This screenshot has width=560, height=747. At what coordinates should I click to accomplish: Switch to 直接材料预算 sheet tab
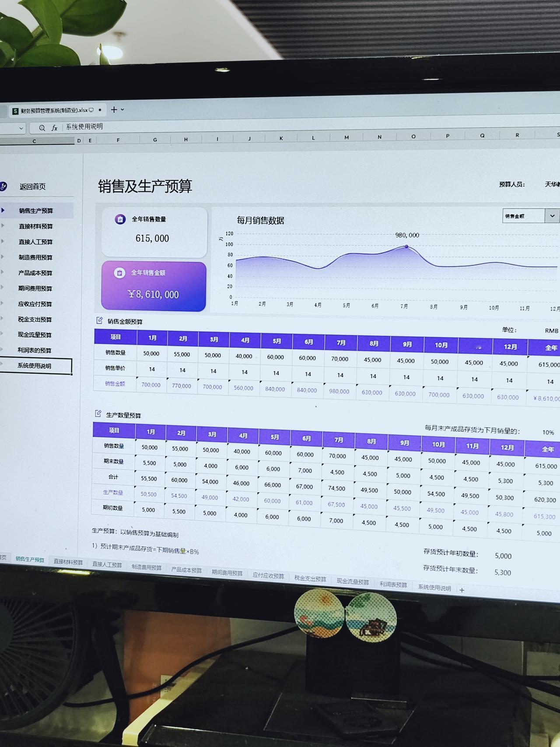tap(68, 562)
